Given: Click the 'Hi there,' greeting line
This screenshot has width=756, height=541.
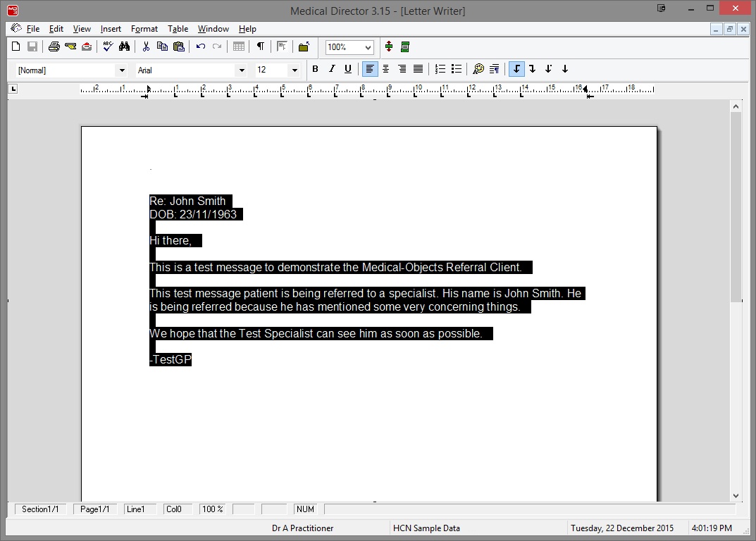Looking at the screenshot, I should click(171, 241).
